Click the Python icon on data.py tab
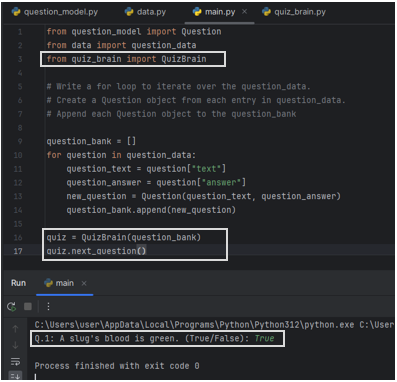 (x=129, y=12)
